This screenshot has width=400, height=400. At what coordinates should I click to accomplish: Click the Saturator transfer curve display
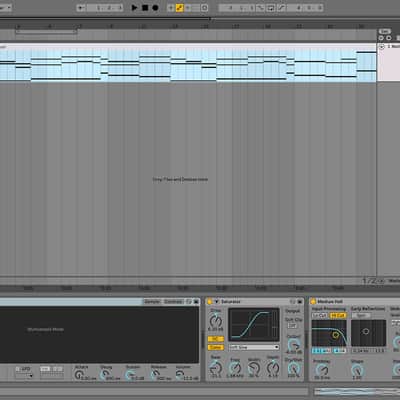point(254,325)
